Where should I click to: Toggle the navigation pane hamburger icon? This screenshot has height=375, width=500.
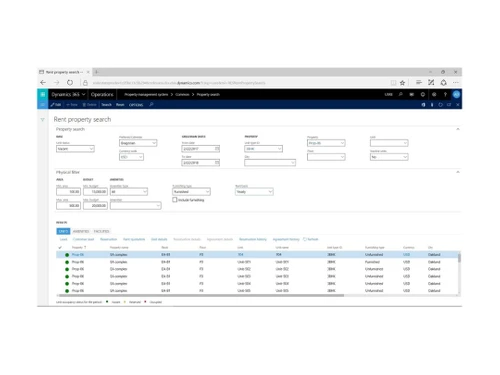pyautogui.click(x=42, y=105)
